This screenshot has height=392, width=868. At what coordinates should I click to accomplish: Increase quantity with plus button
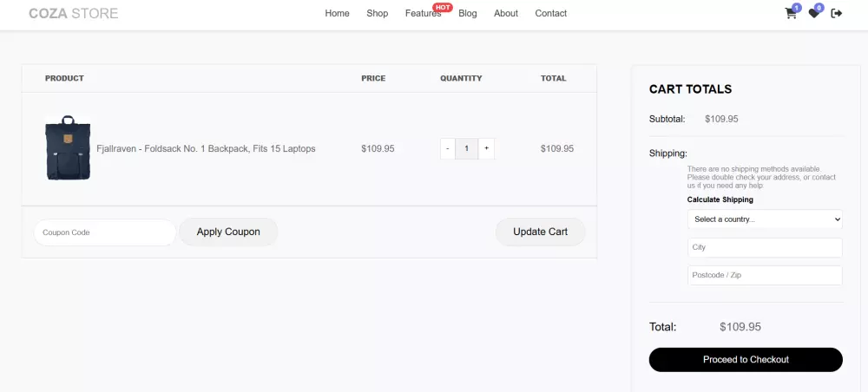click(x=486, y=148)
